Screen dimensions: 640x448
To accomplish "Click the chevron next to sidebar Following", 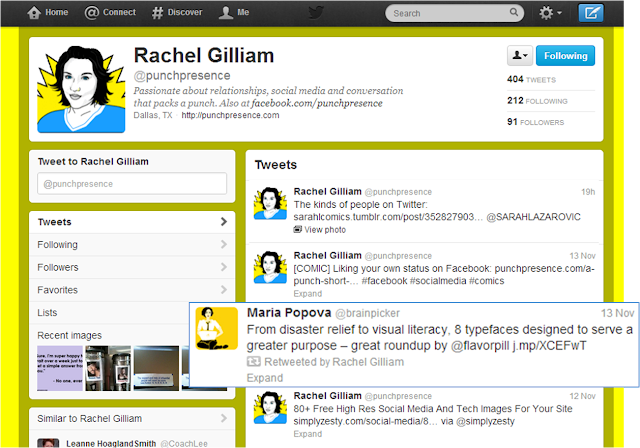I will point(223,244).
